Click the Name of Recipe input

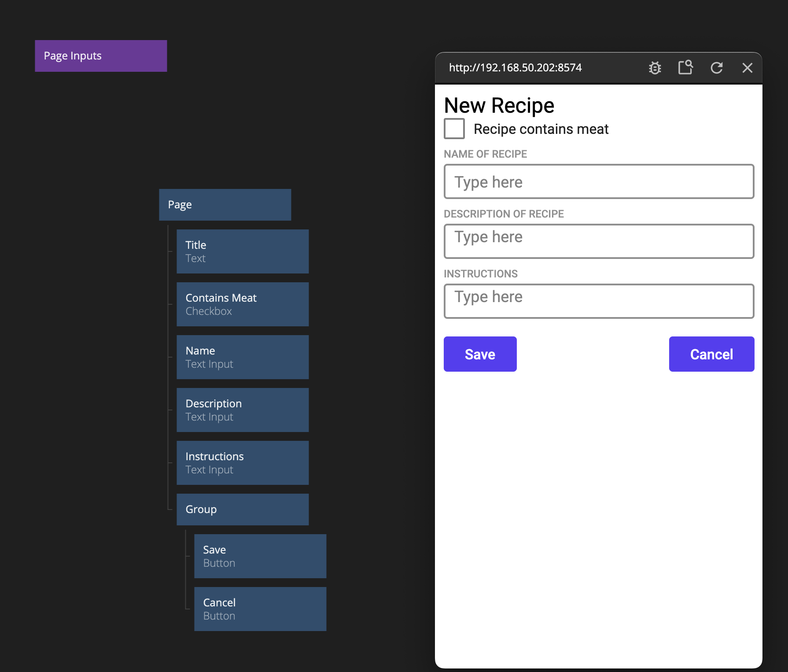599,182
